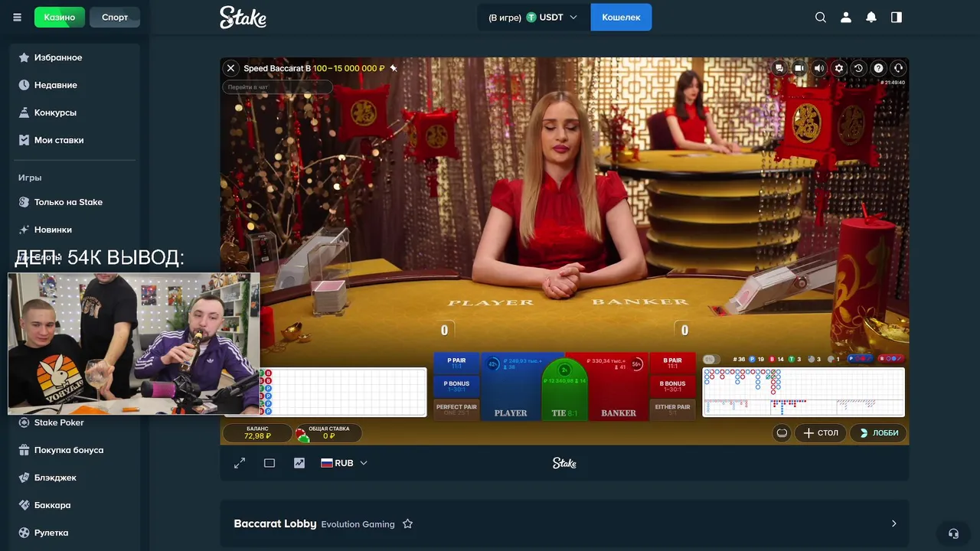This screenshot has height=551, width=980.
Task: Toggle the 0% statistics switch
Action: tap(710, 359)
